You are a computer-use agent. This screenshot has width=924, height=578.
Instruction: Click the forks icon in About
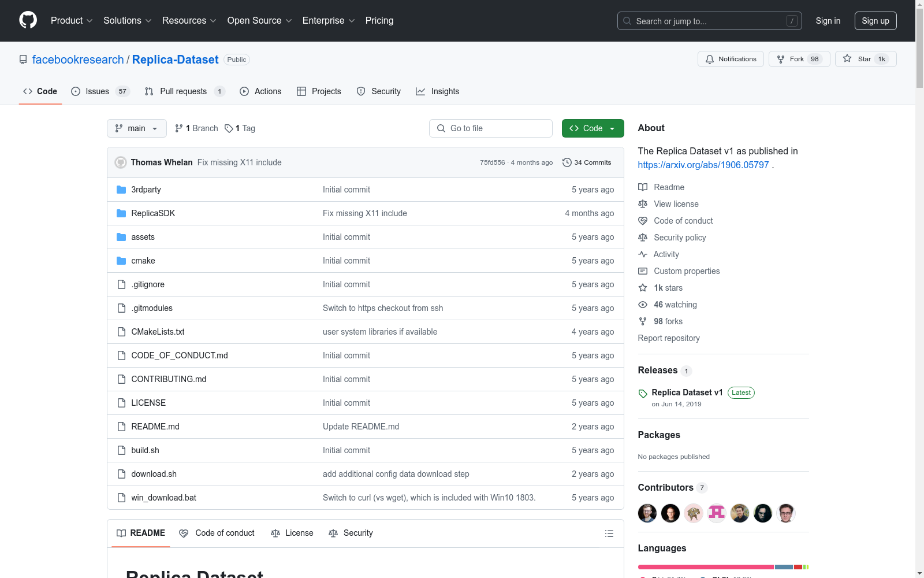pos(643,321)
